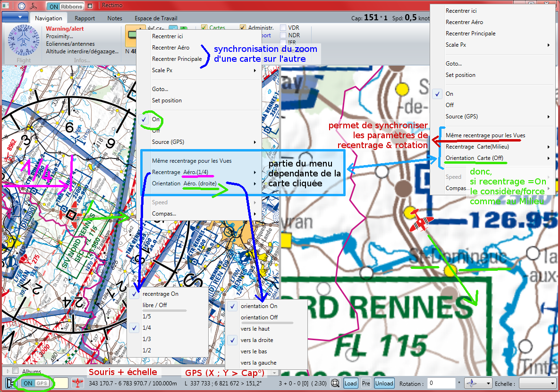Click the Rectimo window icon in title bar

click(x=5, y=6)
